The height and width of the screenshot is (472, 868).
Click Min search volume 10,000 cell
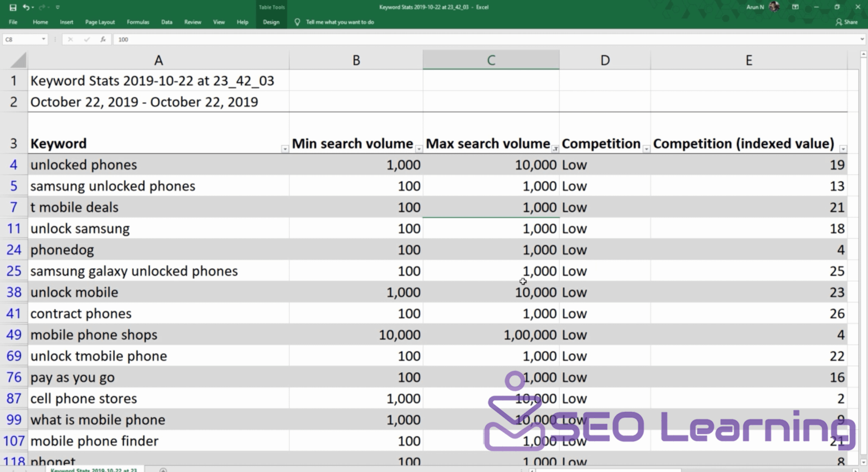356,335
